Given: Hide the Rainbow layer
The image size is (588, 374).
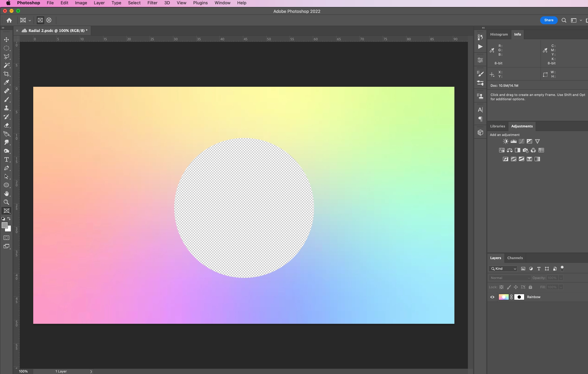Looking at the screenshot, I should 492,297.
